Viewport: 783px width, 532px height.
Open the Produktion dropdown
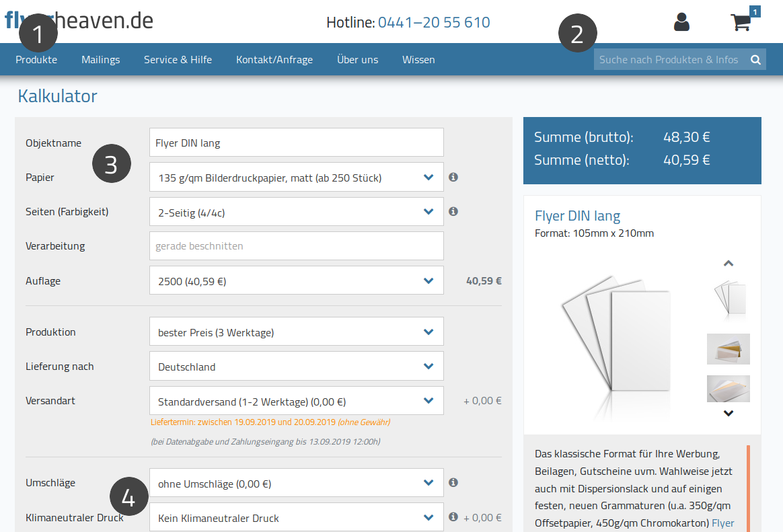pyautogui.click(x=296, y=332)
